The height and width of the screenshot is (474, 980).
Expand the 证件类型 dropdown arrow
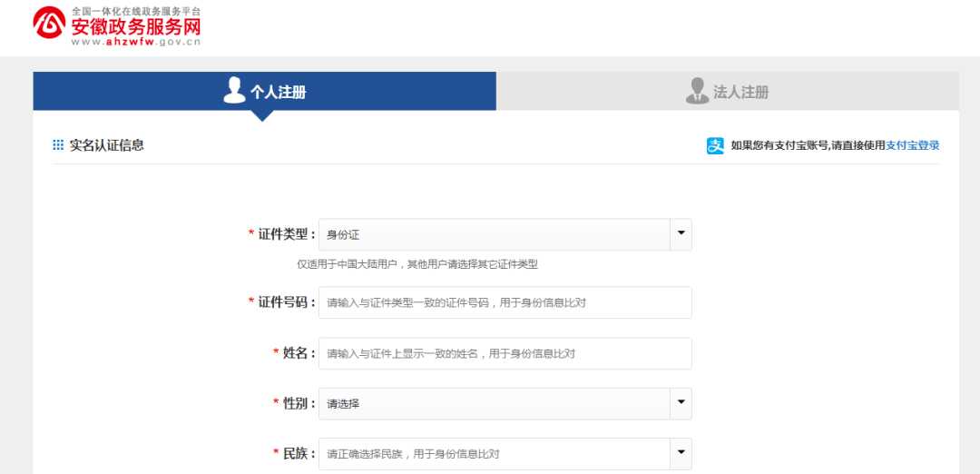[681, 234]
